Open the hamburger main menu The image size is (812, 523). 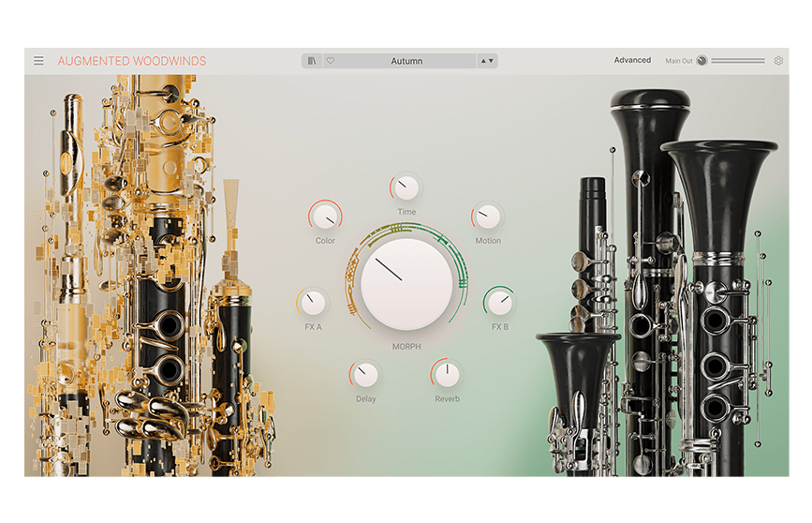coord(38,61)
